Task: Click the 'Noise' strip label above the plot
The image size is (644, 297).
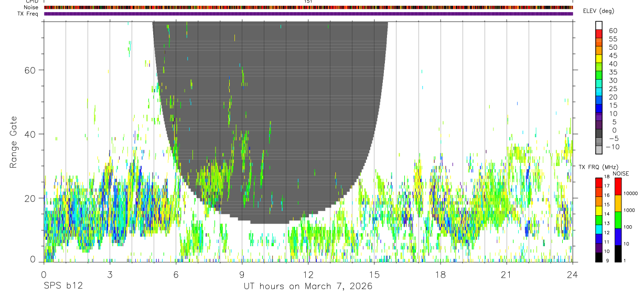Action: pos(30,7)
